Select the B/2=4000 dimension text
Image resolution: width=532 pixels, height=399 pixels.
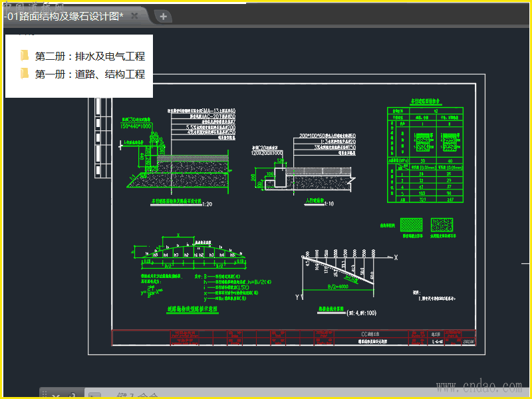click(338, 287)
